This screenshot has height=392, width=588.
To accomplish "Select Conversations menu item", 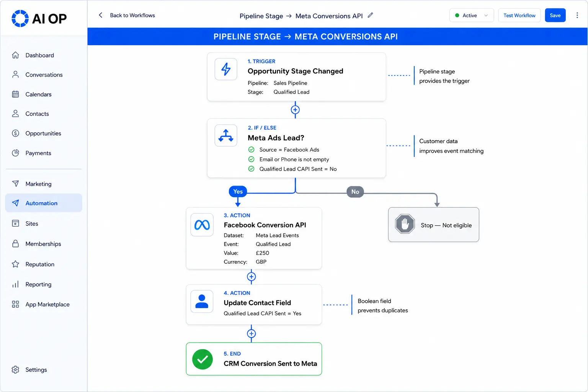I will pyautogui.click(x=44, y=75).
